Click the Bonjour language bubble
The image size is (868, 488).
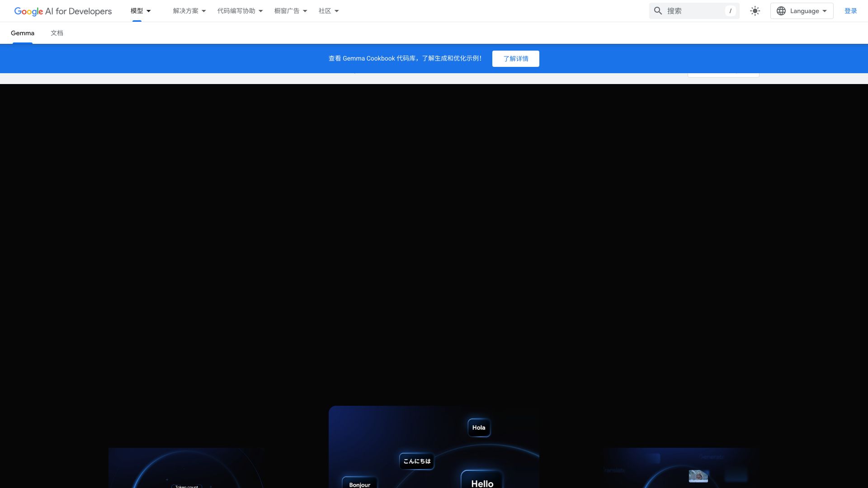point(360,483)
